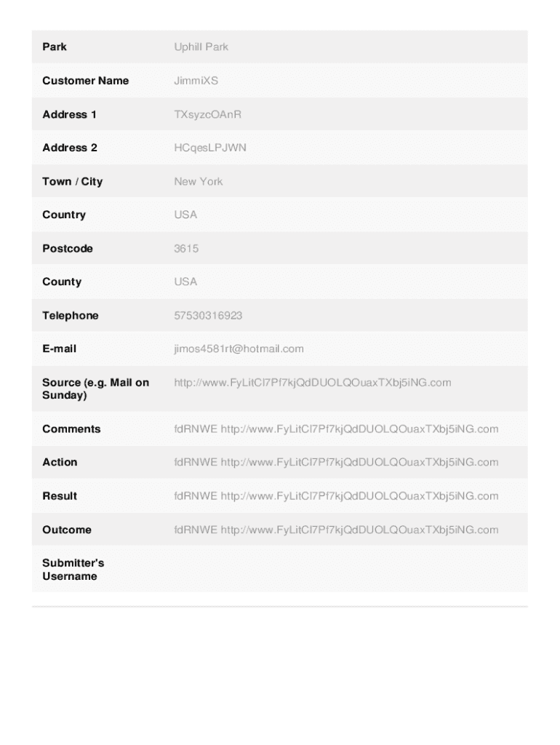Click the Submitter's Username label
Viewport: 560px width, 745px height.
(x=73, y=570)
